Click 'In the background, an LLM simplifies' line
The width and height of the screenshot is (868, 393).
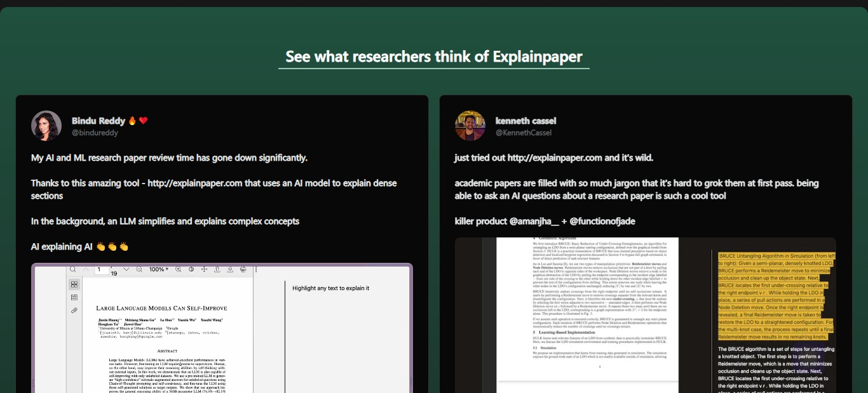(x=165, y=221)
